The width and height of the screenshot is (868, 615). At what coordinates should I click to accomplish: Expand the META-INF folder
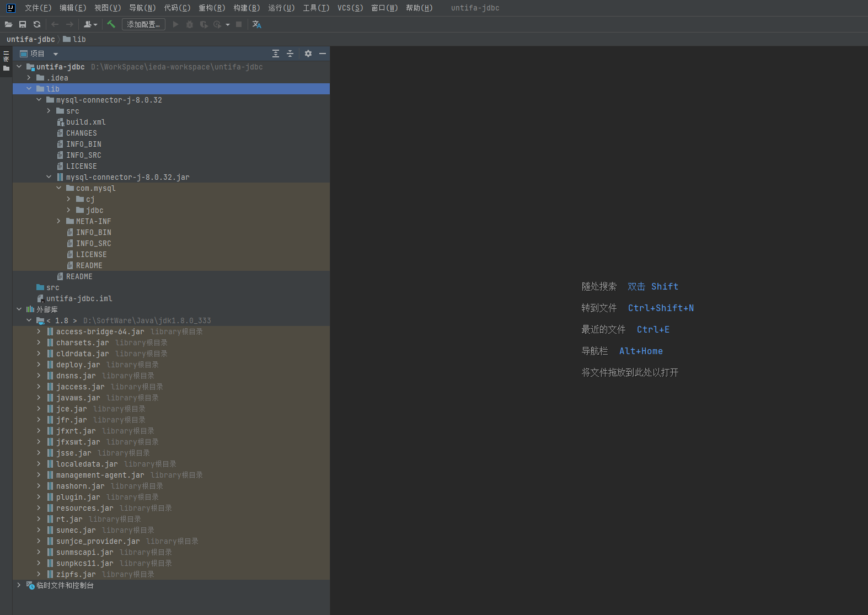(59, 221)
